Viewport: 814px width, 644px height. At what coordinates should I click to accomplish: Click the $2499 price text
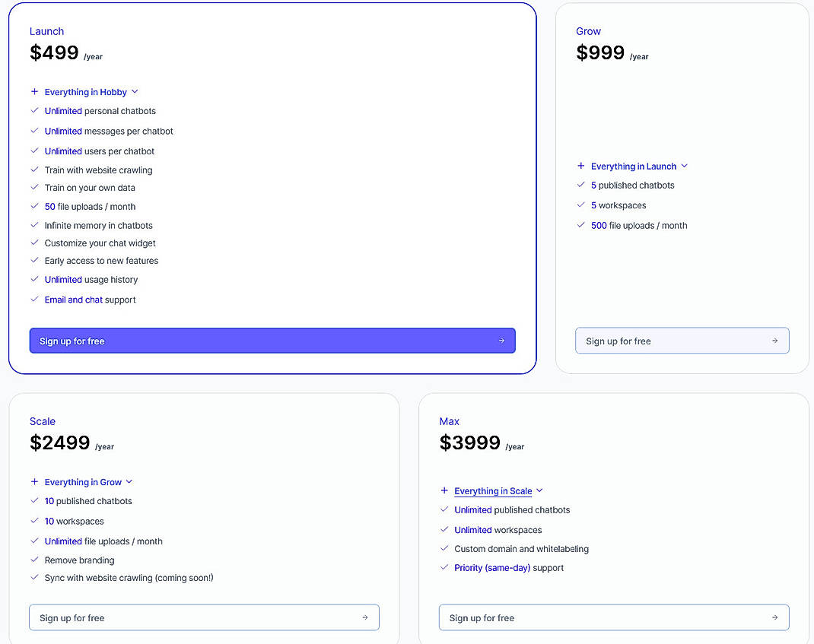tap(59, 443)
